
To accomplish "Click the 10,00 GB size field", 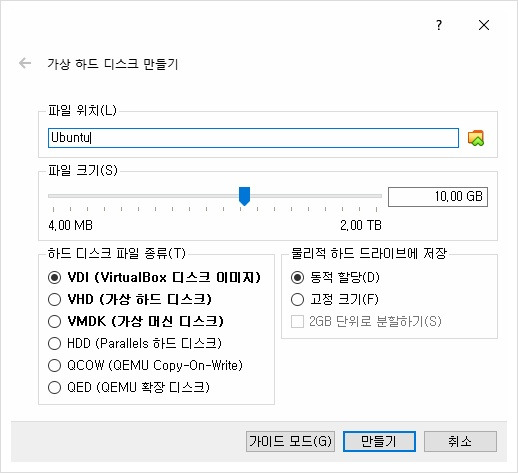I will pyautogui.click(x=438, y=197).
